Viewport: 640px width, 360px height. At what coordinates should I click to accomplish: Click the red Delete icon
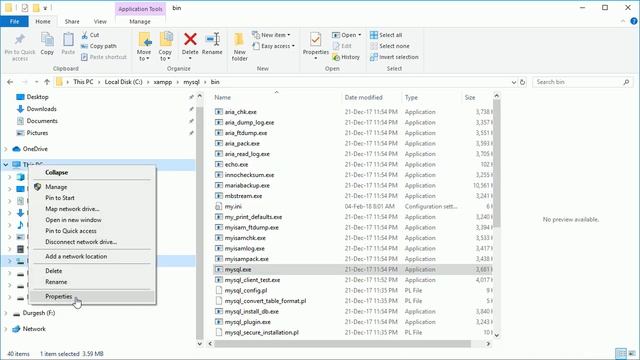pyautogui.click(x=190, y=40)
